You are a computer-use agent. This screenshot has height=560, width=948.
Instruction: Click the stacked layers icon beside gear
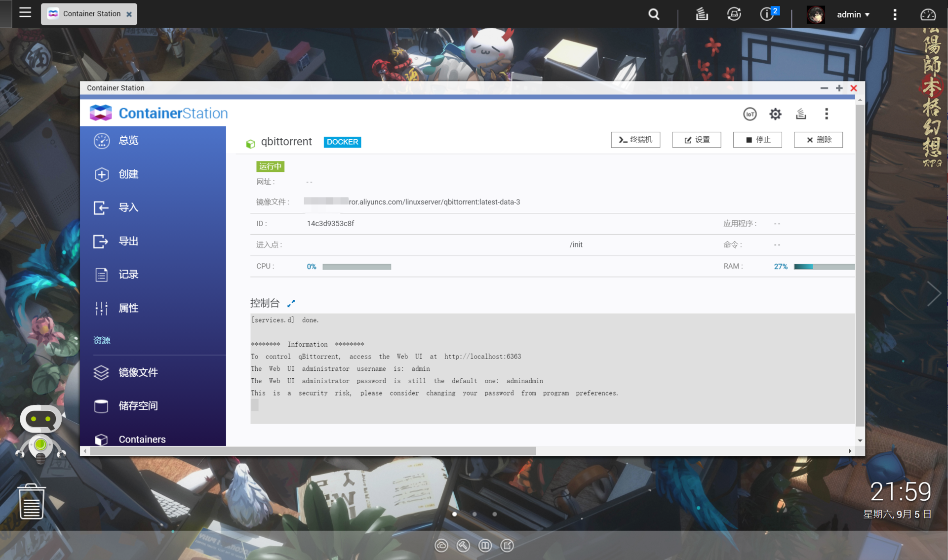pos(801,114)
